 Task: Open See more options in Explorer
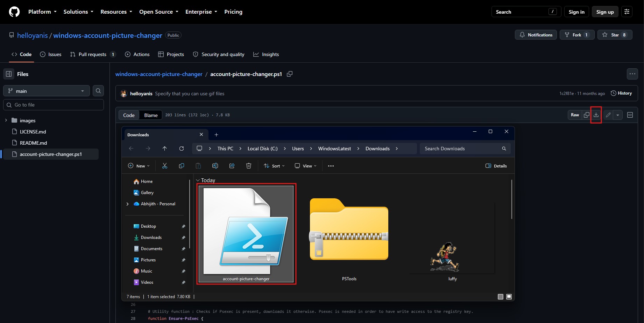click(x=331, y=166)
